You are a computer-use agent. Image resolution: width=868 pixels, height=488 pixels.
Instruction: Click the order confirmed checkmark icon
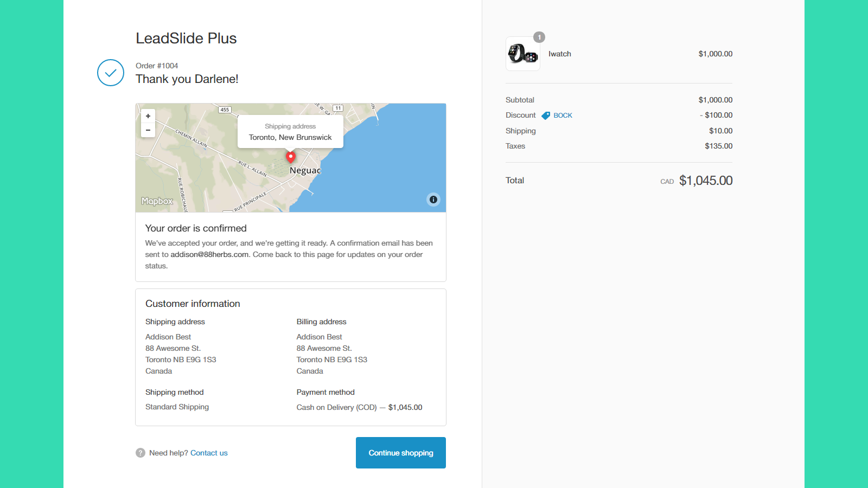point(111,73)
